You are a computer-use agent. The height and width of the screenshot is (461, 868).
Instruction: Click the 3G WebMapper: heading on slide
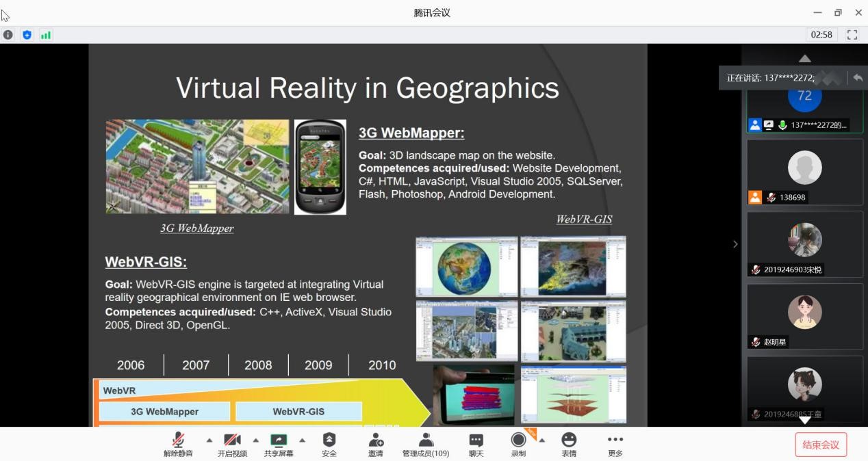point(411,133)
